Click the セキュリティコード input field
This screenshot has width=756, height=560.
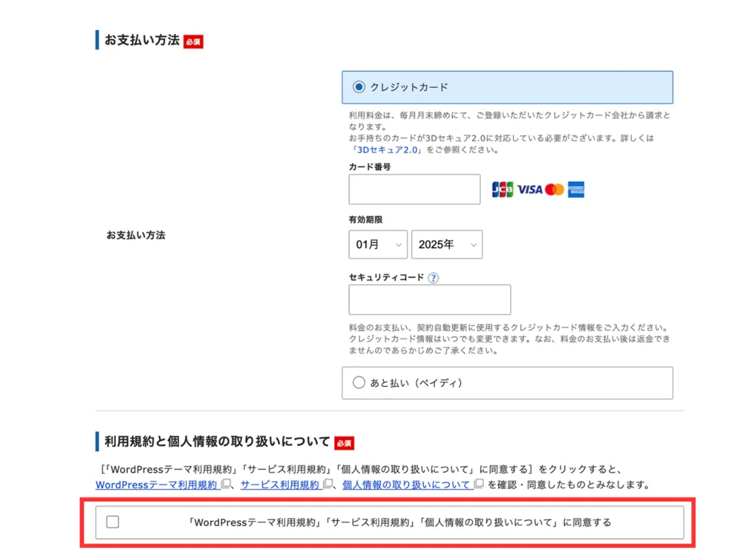pyautogui.click(x=429, y=300)
